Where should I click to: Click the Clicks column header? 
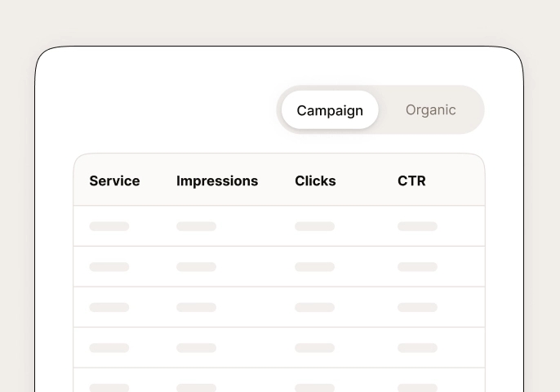[x=315, y=180]
